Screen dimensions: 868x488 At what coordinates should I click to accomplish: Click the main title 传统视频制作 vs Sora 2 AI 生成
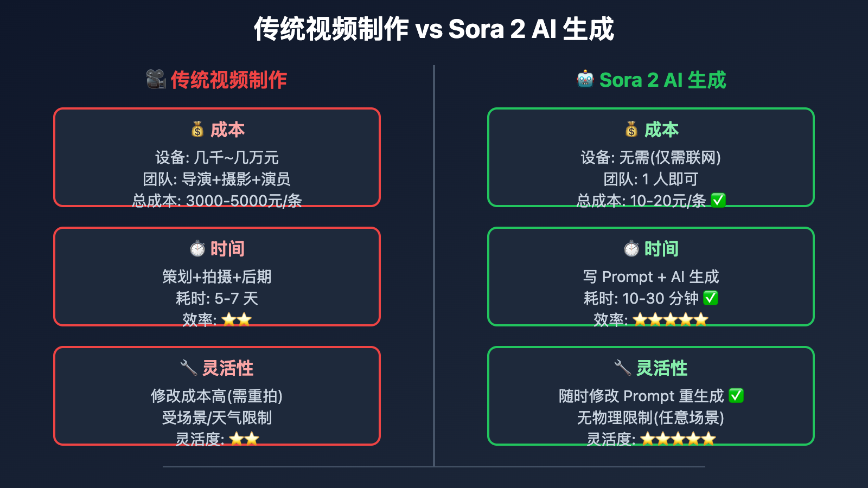click(434, 29)
